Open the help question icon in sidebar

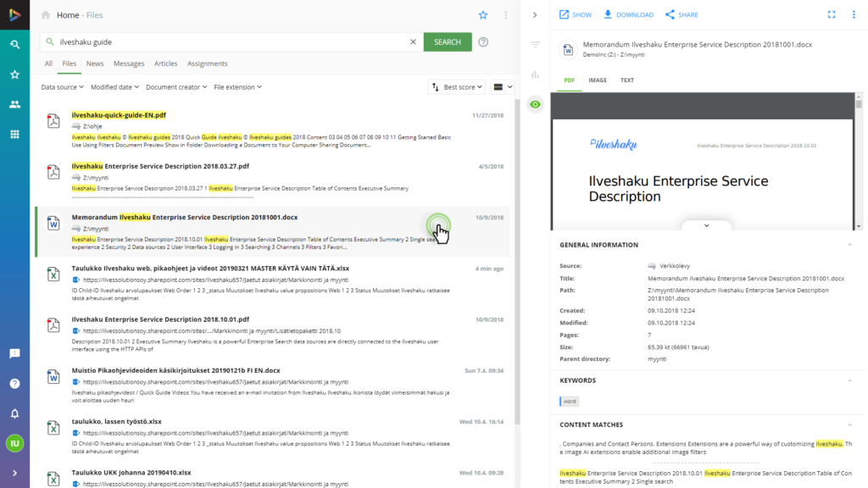tap(15, 384)
